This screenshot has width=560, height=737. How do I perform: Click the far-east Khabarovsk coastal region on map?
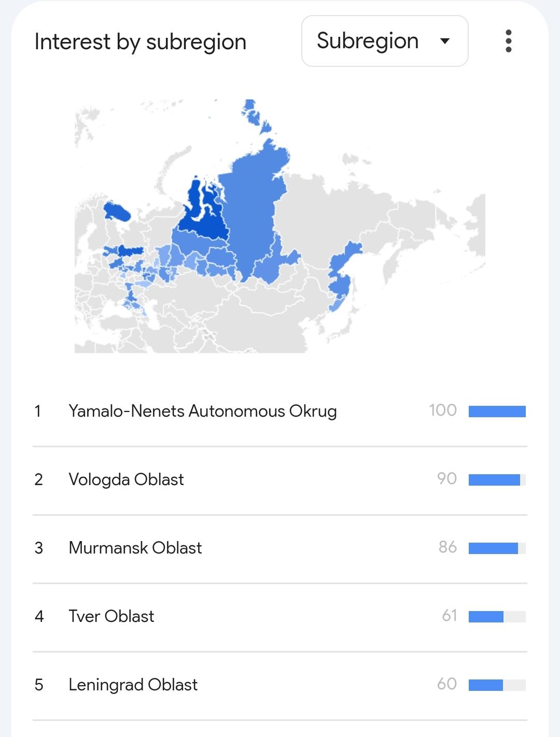coord(341,275)
